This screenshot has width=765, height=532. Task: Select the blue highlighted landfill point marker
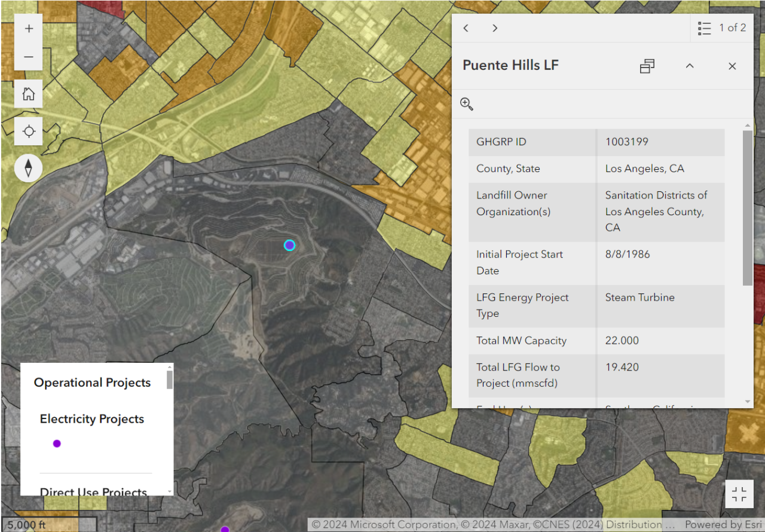[289, 245]
